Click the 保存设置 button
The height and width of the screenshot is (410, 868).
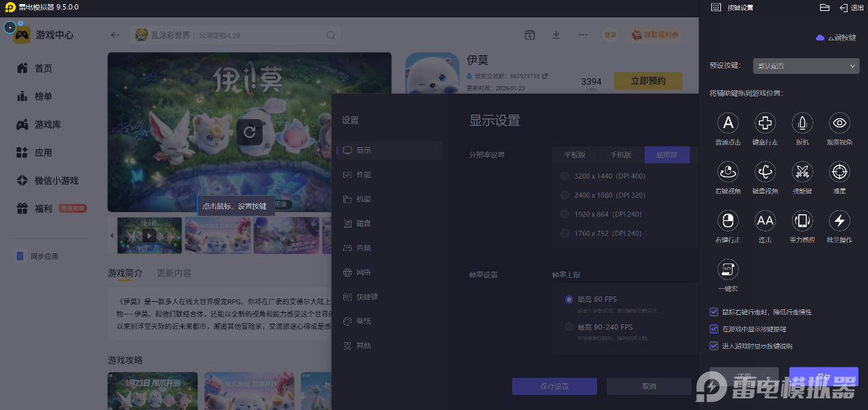click(x=554, y=386)
